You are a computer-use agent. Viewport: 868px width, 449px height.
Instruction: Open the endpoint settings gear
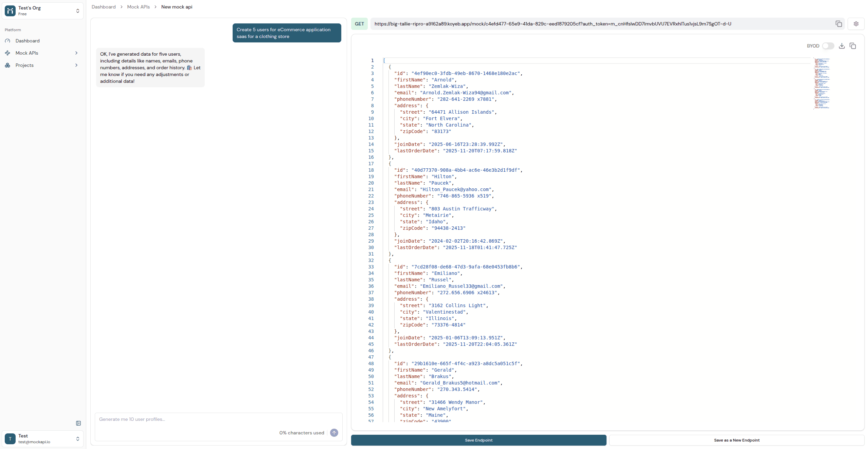(856, 23)
